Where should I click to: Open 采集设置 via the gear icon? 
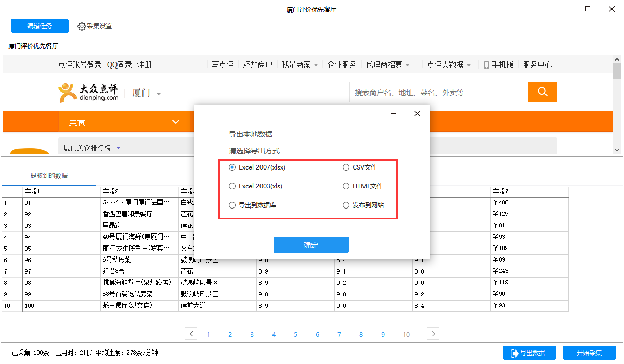tap(81, 25)
